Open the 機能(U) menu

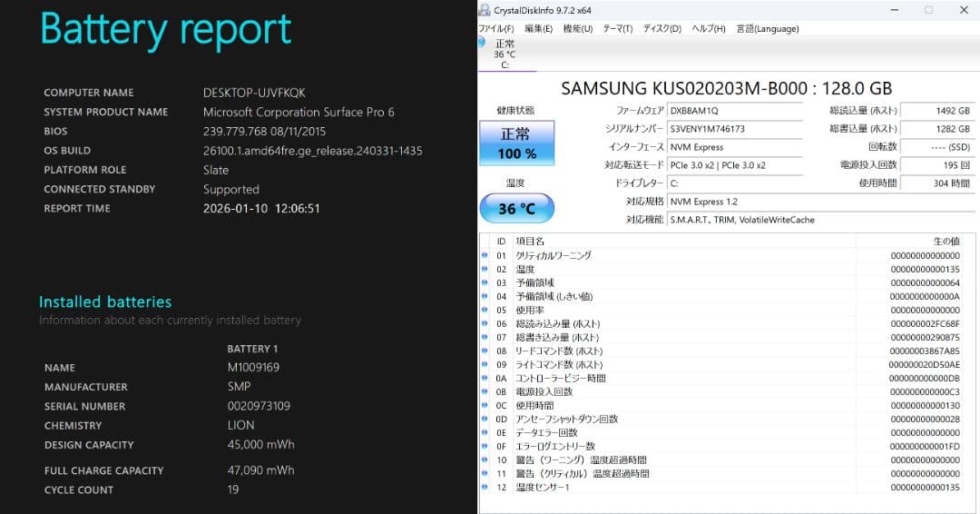pyautogui.click(x=577, y=29)
